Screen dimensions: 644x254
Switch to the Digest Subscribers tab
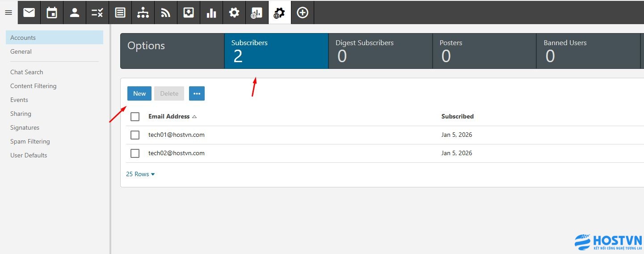380,51
